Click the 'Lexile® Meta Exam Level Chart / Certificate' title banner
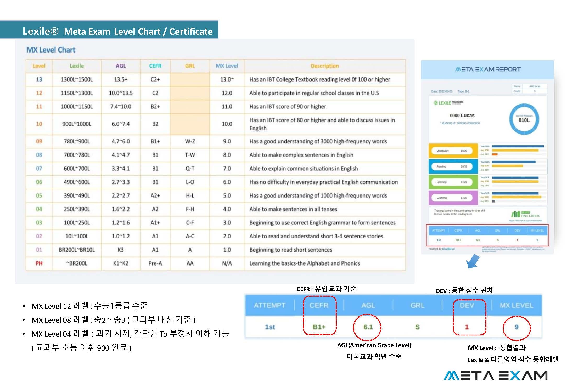This screenshot has width=567, height=392. tap(109, 30)
